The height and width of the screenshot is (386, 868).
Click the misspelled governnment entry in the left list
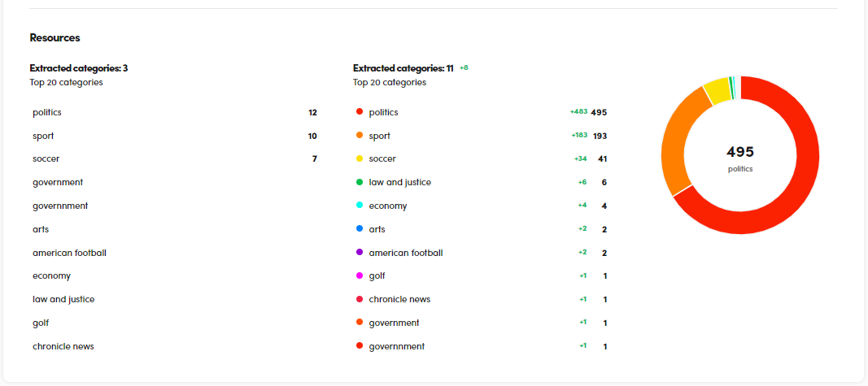click(60, 206)
